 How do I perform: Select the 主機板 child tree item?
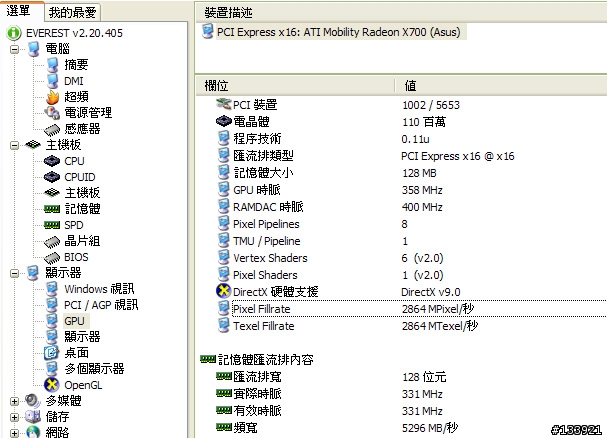pyautogui.click(x=82, y=193)
